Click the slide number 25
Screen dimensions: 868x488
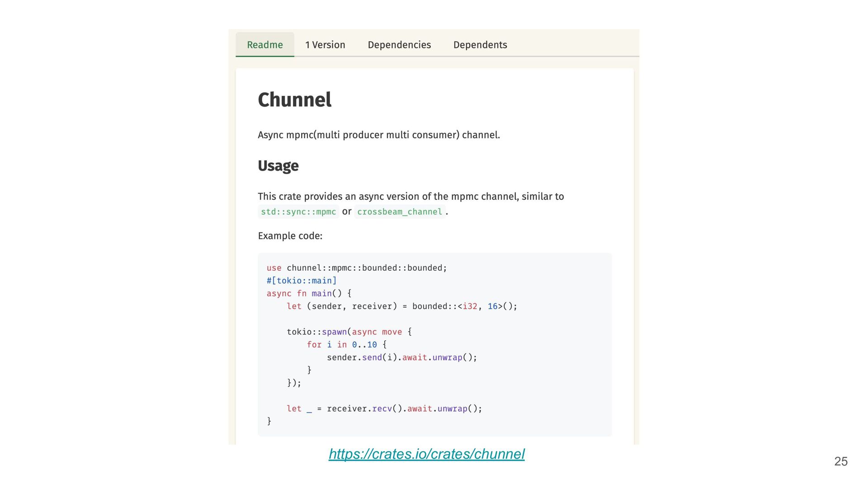point(840,461)
